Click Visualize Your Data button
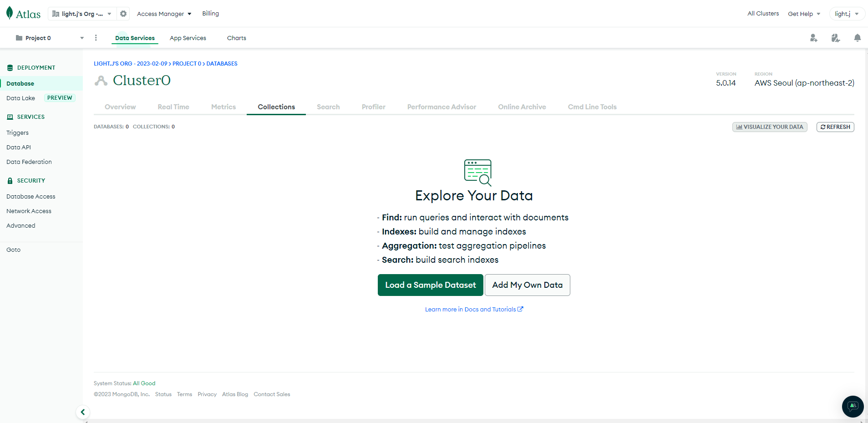868x423 pixels. (x=770, y=127)
